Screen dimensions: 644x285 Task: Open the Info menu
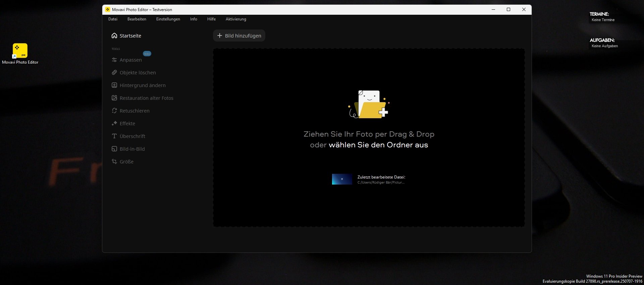pyautogui.click(x=194, y=19)
